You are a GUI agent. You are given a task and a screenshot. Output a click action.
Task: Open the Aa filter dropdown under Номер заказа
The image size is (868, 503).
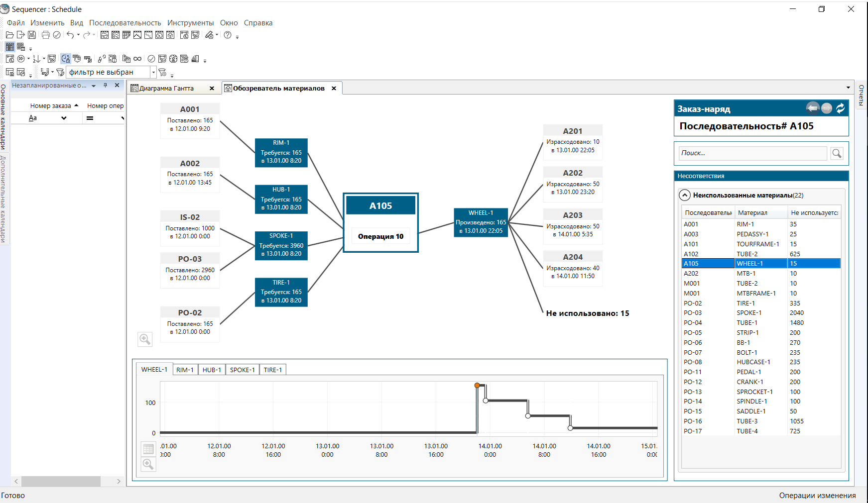(64, 118)
